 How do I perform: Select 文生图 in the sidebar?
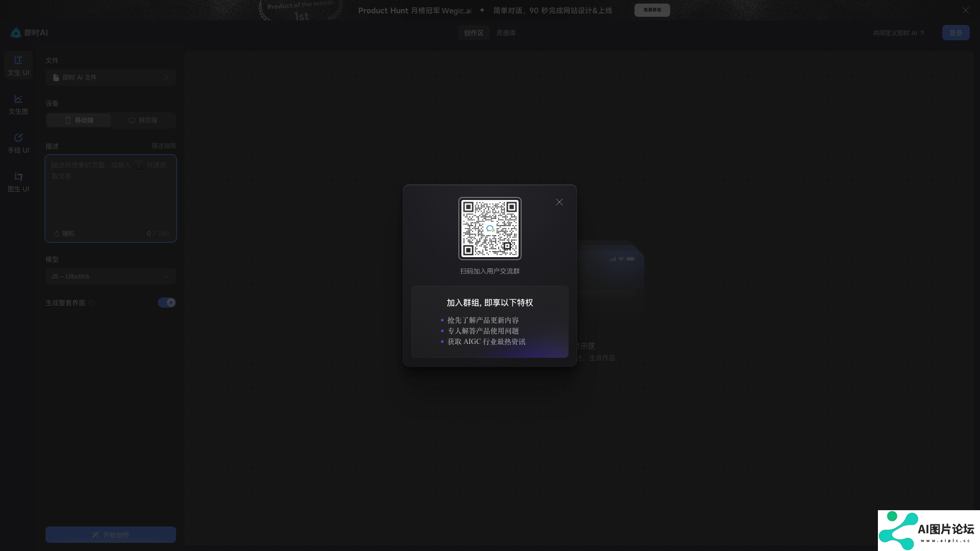(x=18, y=105)
